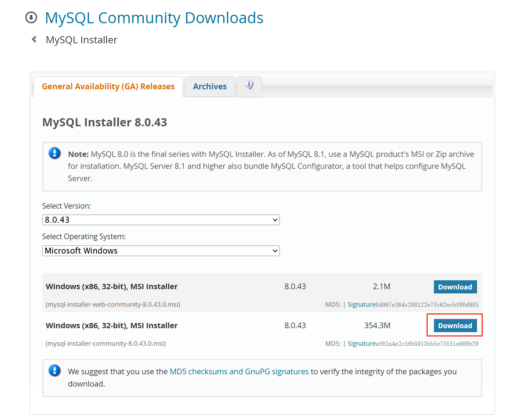Switch to the Archives tab
The image size is (510, 420).
pos(210,87)
